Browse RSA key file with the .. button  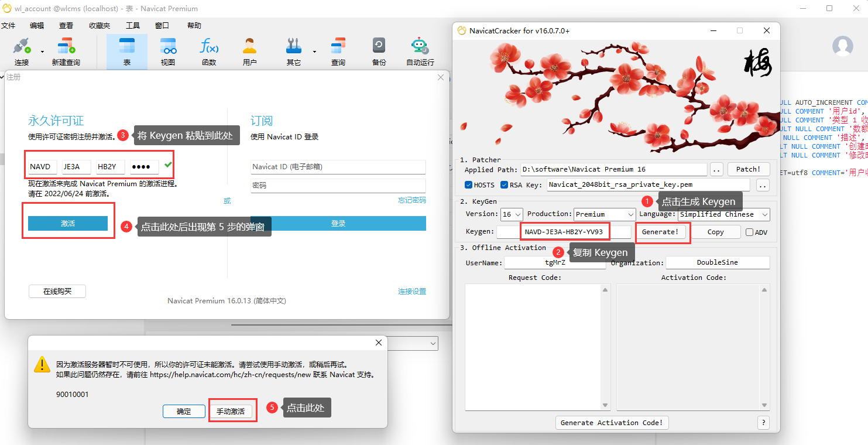[x=763, y=185]
